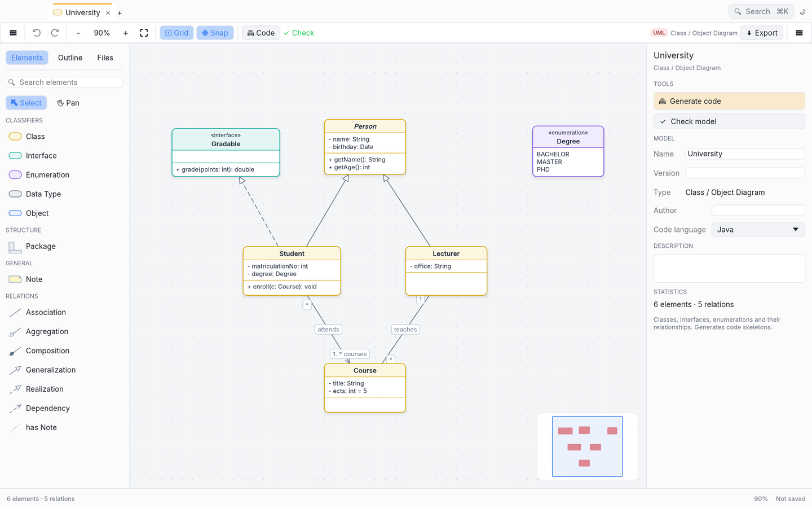The height and width of the screenshot is (508, 812).
Task: Select the Association relation tool
Action: pos(46,312)
